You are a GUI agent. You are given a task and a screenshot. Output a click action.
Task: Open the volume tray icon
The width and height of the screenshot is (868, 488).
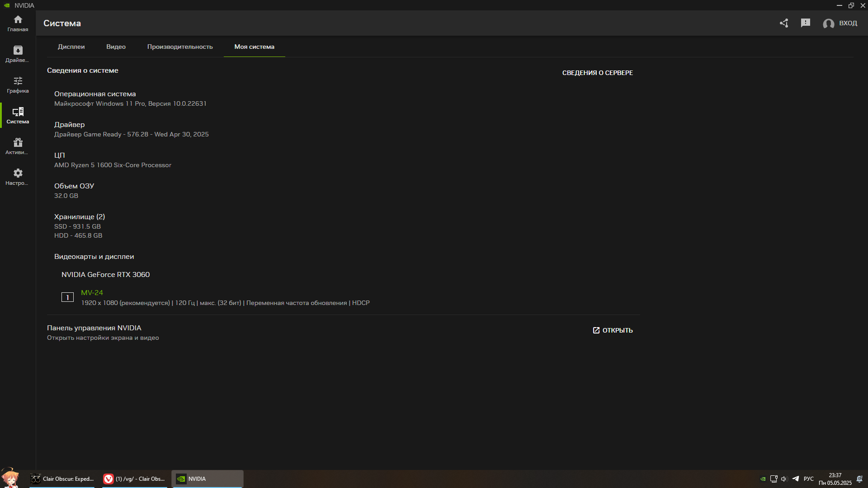click(784, 479)
